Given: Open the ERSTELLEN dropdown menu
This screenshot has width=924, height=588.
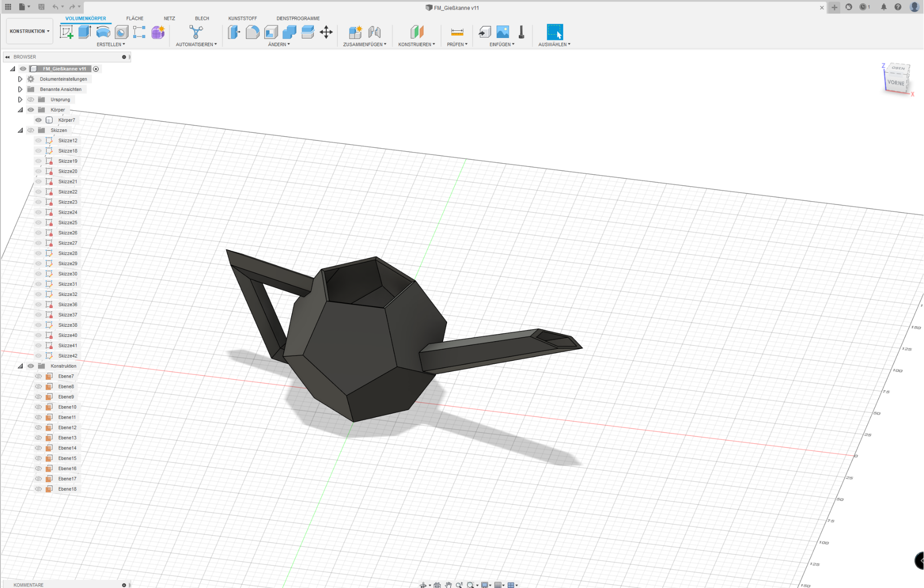Looking at the screenshot, I should point(111,44).
